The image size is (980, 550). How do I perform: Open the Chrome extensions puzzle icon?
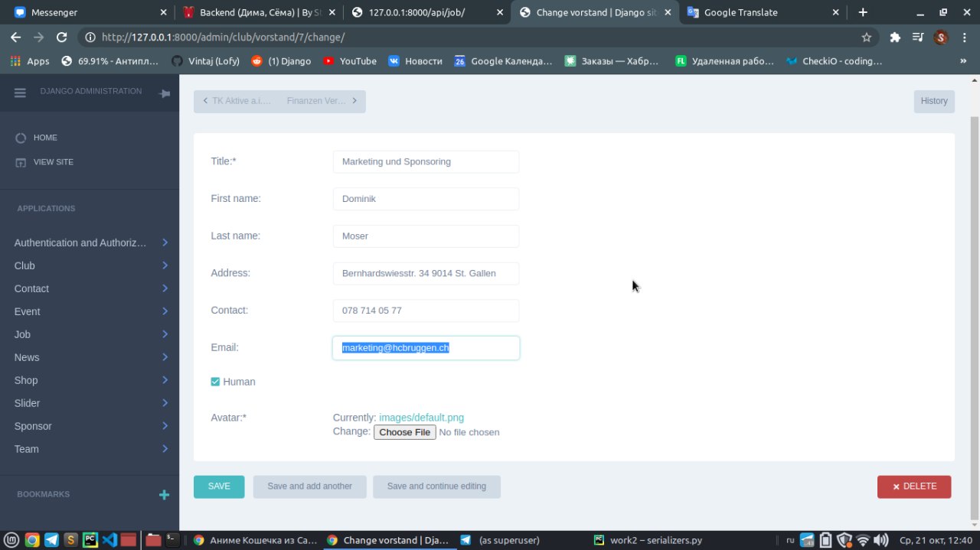(895, 37)
